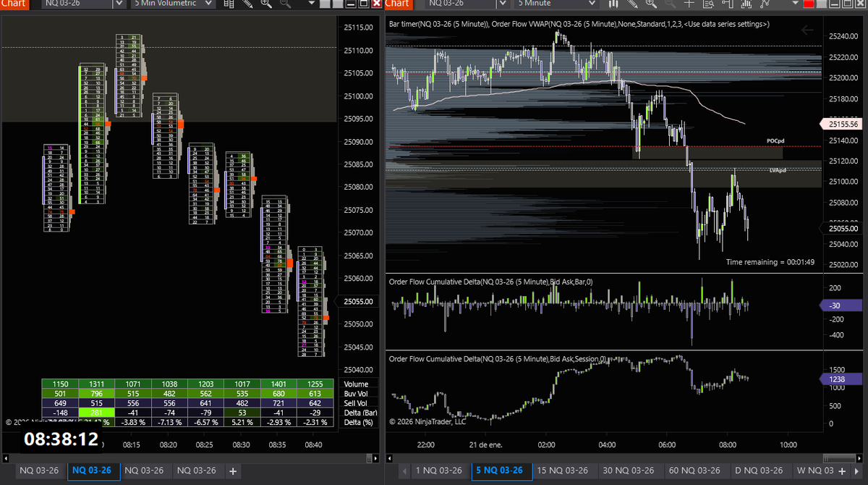
Task: Switch to 60 NQ 03-26 tab
Action: point(696,471)
